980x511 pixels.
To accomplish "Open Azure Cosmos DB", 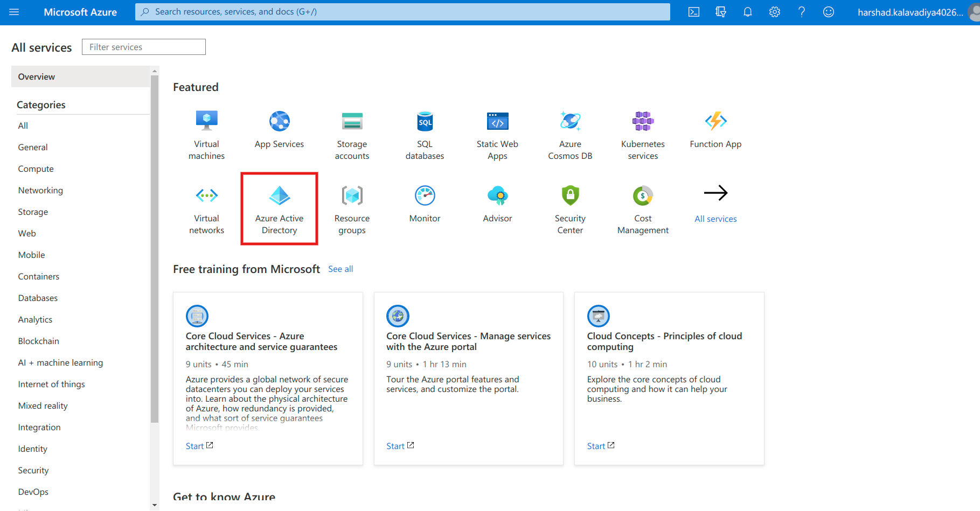I will [x=570, y=135].
